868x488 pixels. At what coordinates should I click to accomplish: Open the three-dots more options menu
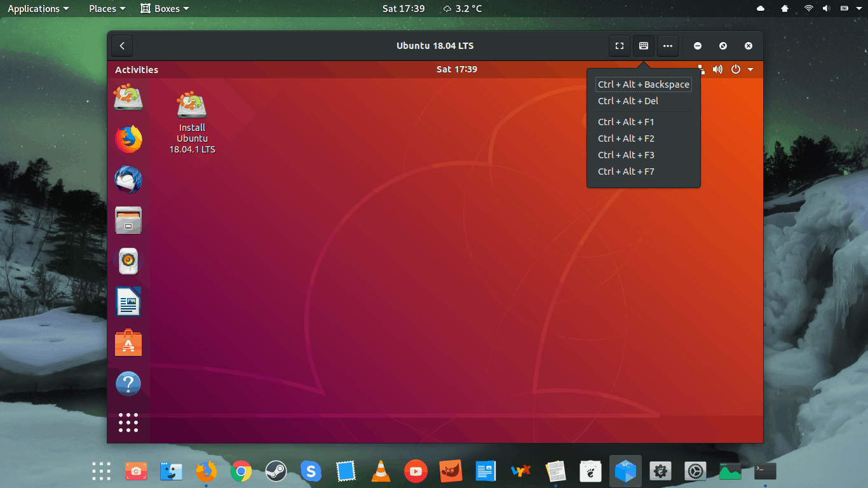point(667,46)
